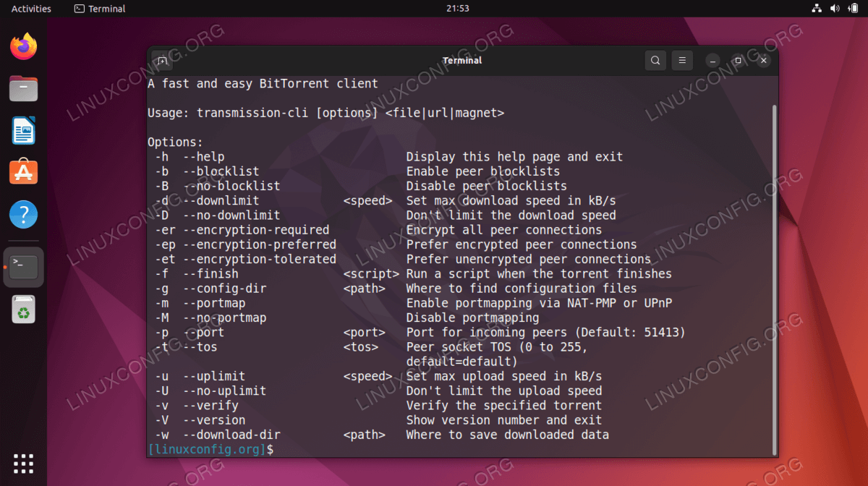Click "Enable portmapping via NAT-PMP or UPnP"
The width and height of the screenshot is (868, 486).
540,303
